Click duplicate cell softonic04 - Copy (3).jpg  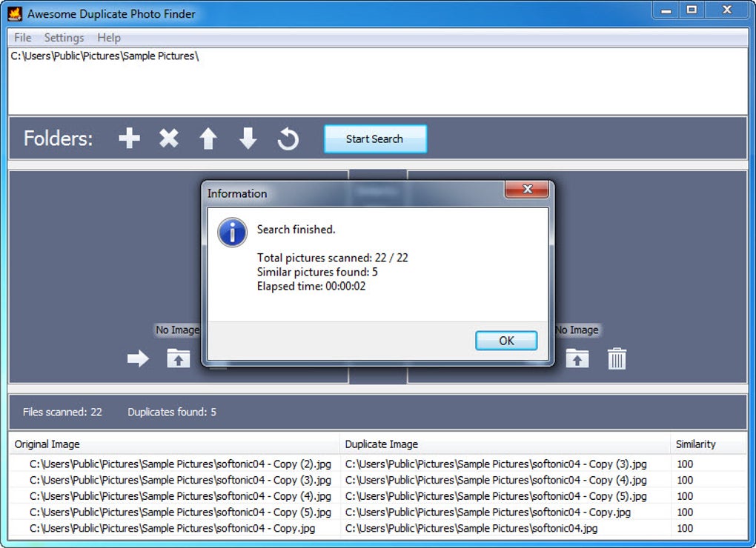point(496,464)
